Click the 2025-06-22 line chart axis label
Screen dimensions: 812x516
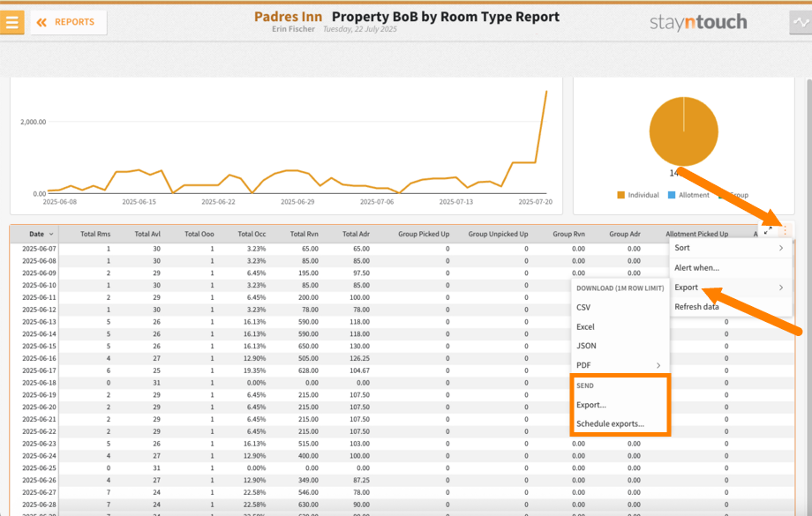[218, 202]
